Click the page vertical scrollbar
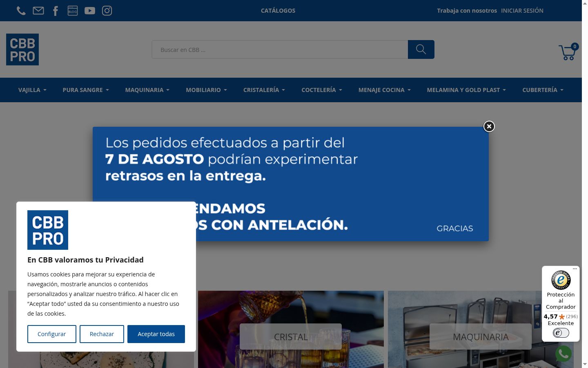 (585, 184)
